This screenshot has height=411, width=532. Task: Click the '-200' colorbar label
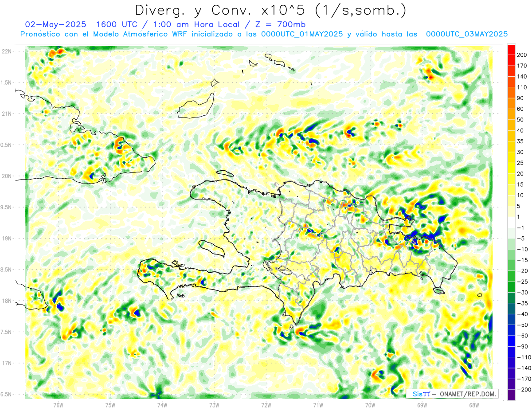[524, 390]
